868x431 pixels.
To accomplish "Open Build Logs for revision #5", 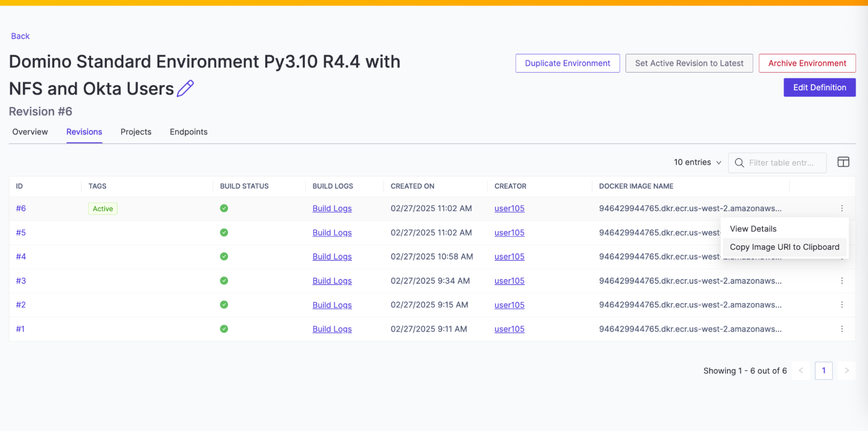I will point(332,232).
